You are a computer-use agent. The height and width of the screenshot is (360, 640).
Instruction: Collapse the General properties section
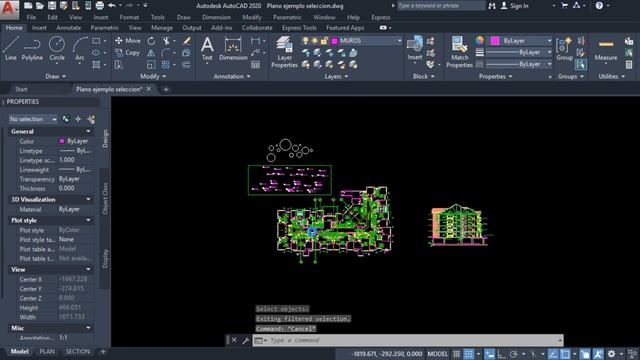89,131
